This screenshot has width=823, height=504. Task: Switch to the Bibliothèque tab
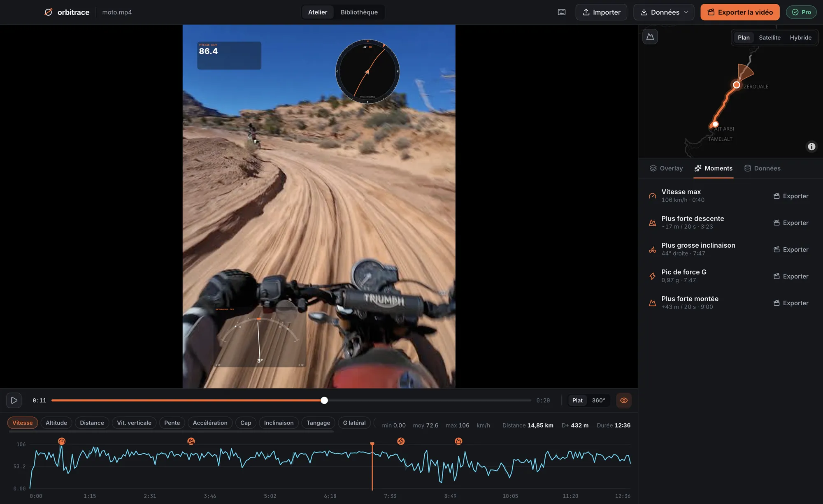point(359,12)
